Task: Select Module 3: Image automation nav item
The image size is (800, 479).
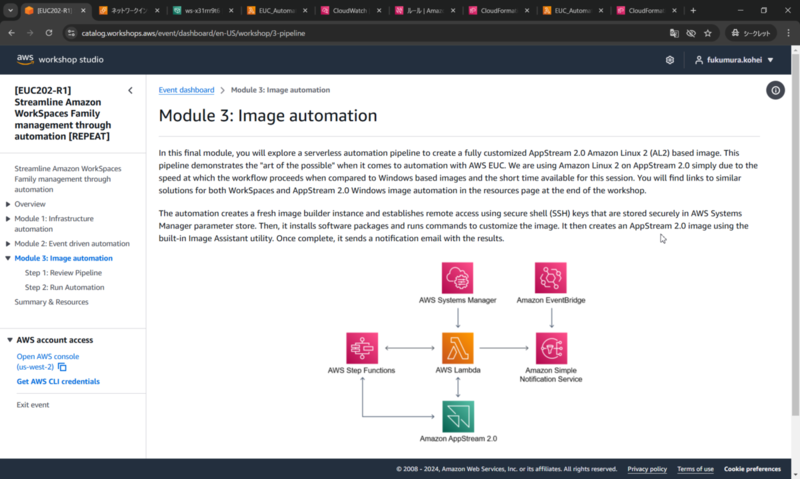Action: (63, 258)
